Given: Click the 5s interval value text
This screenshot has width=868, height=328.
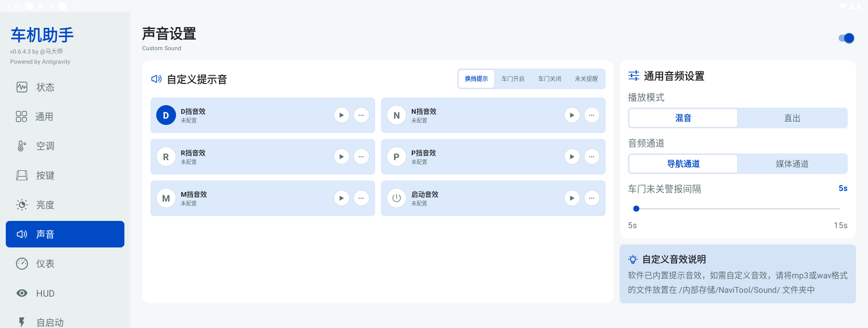Looking at the screenshot, I should pyautogui.click(x=843, y=189).
